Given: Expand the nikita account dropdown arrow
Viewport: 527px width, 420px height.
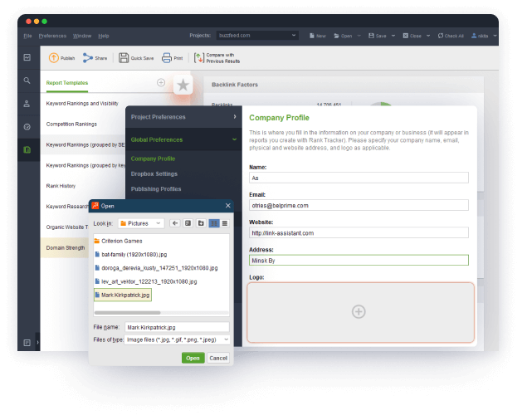Looking at the screenshot, I should [495, 36].
